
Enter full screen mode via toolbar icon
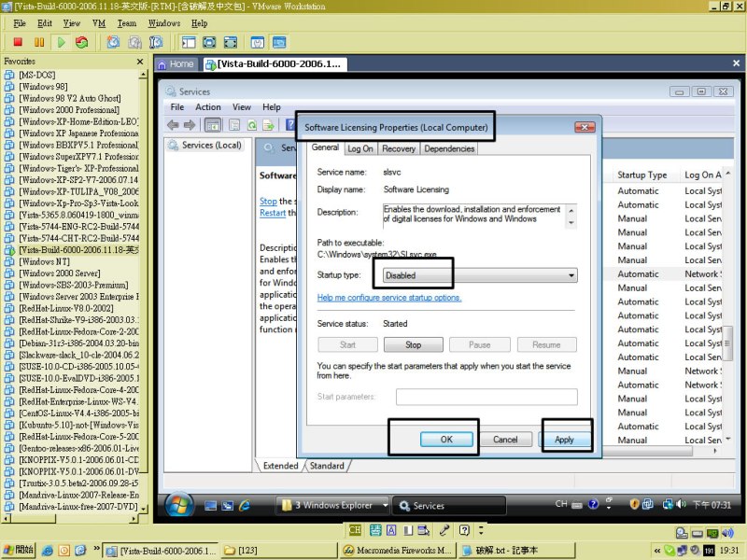(209, 42)
